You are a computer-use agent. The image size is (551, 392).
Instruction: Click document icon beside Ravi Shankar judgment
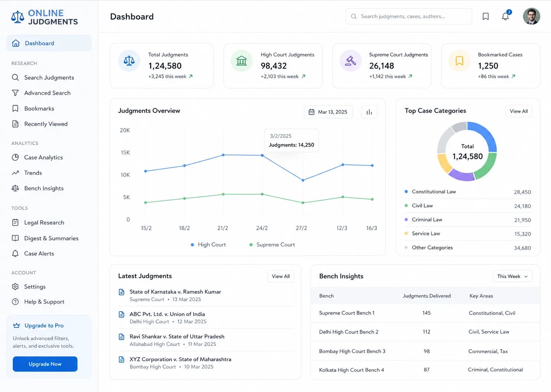(x=121, y=337)
